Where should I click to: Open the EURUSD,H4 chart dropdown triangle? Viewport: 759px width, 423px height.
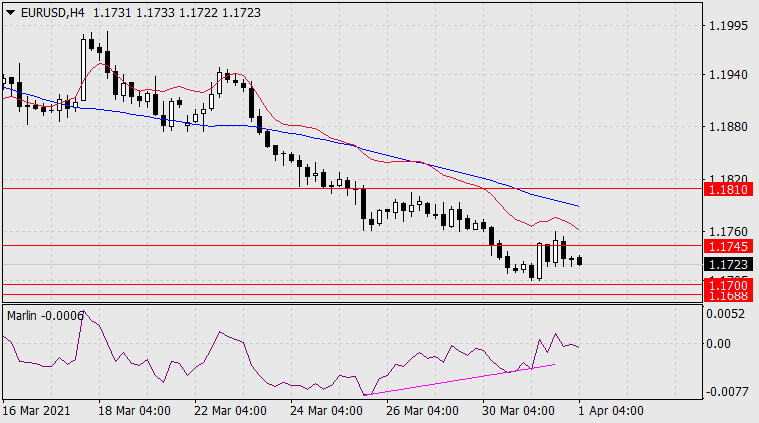[10, 13]
